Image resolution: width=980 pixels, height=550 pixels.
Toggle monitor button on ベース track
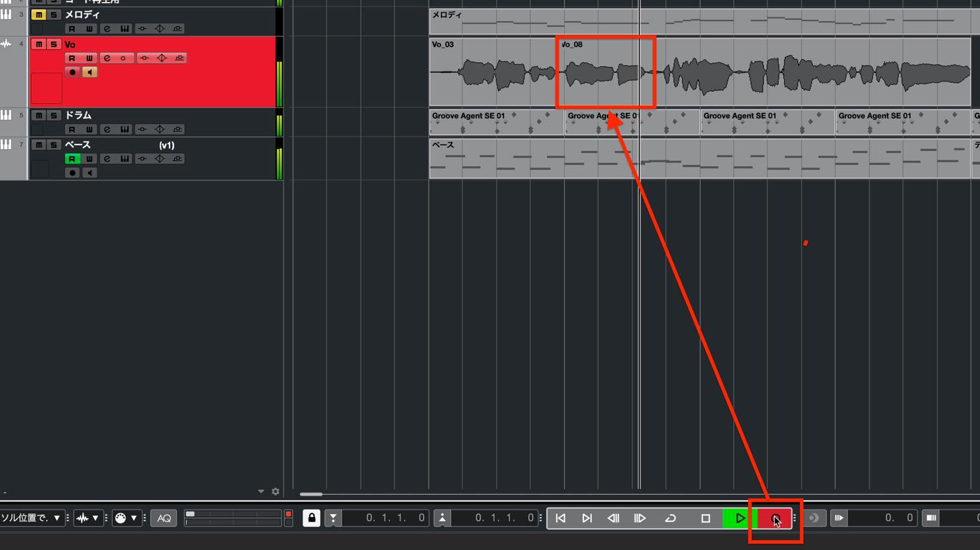tap(89, 172)
